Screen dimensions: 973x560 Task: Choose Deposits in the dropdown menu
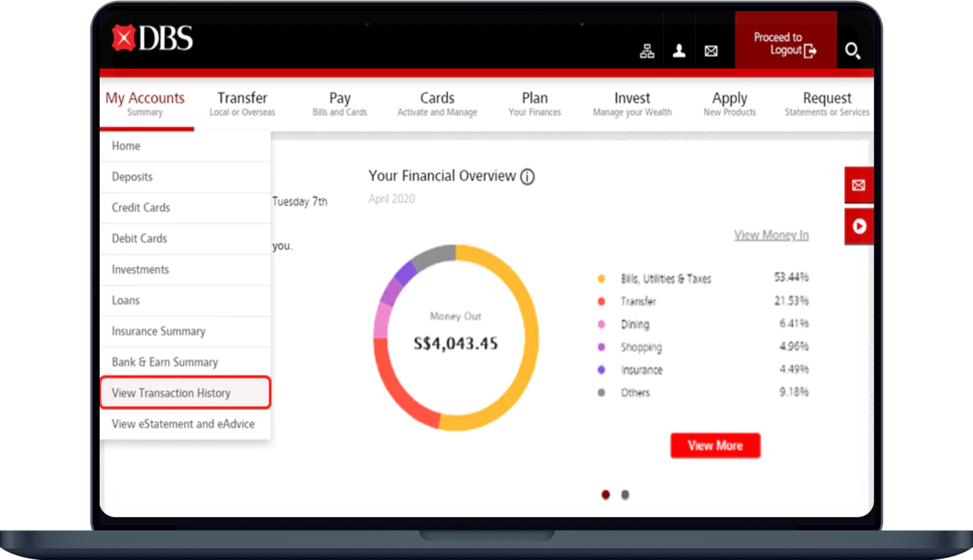[185, 177]
